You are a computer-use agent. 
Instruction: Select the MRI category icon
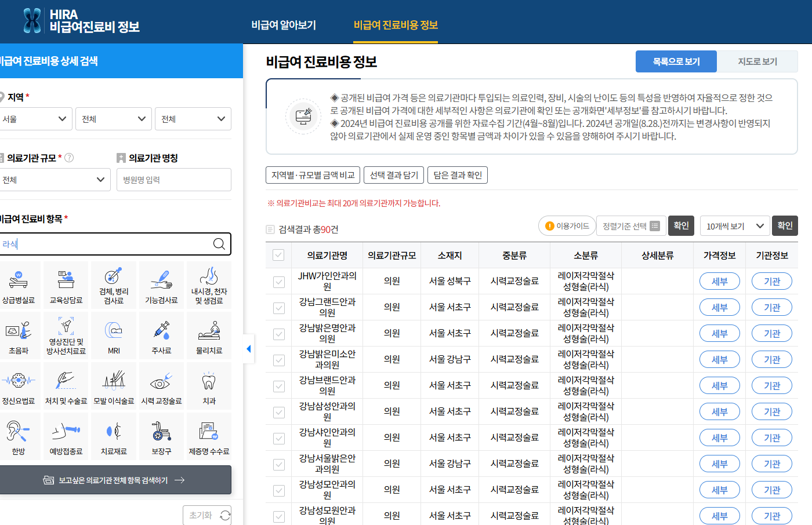tap(113, 335)
